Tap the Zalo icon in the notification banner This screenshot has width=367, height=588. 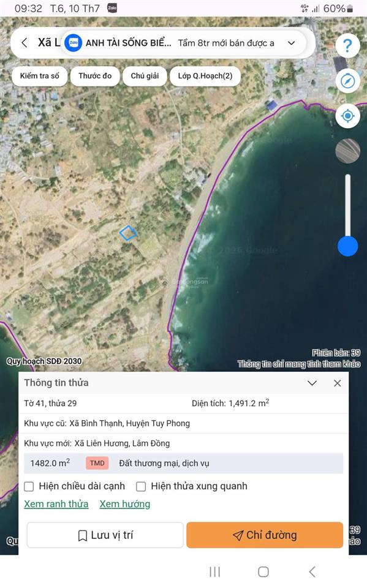(x=74, y=43)
